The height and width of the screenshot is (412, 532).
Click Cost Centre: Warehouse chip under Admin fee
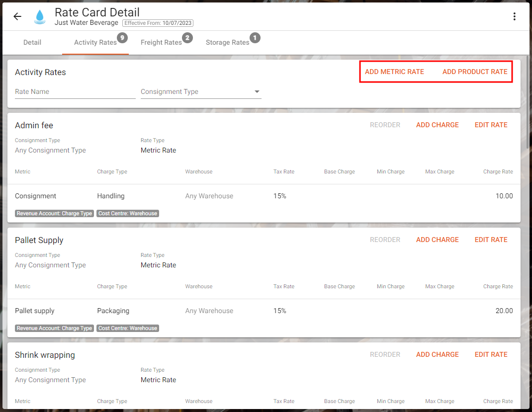(128, 213)
